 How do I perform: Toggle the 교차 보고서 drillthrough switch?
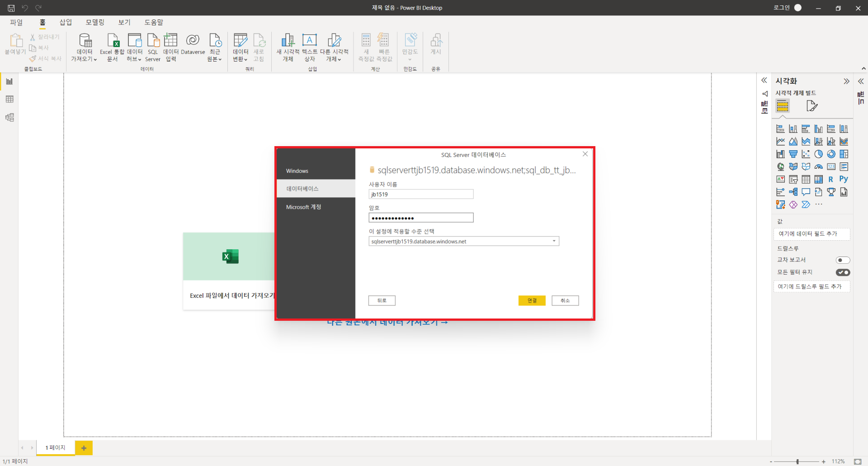click(843, 260)
